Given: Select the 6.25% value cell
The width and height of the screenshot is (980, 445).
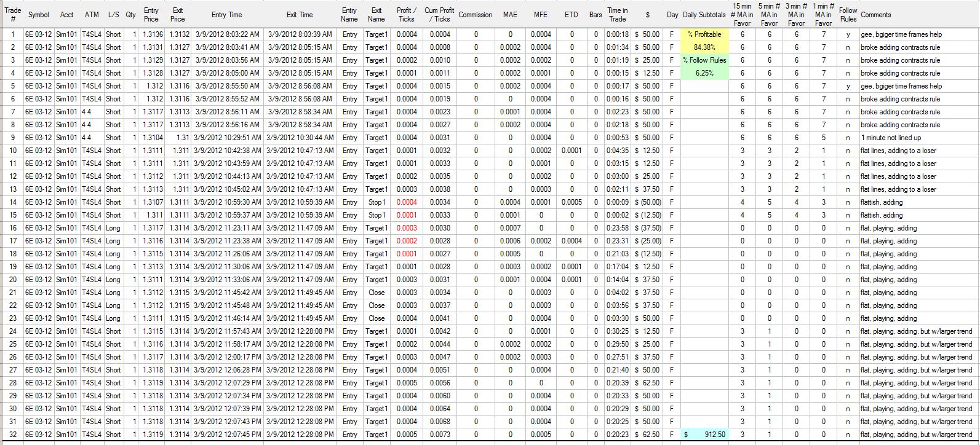Looking at the screenshot, I should pyautogui.click(x=704, y=73).
